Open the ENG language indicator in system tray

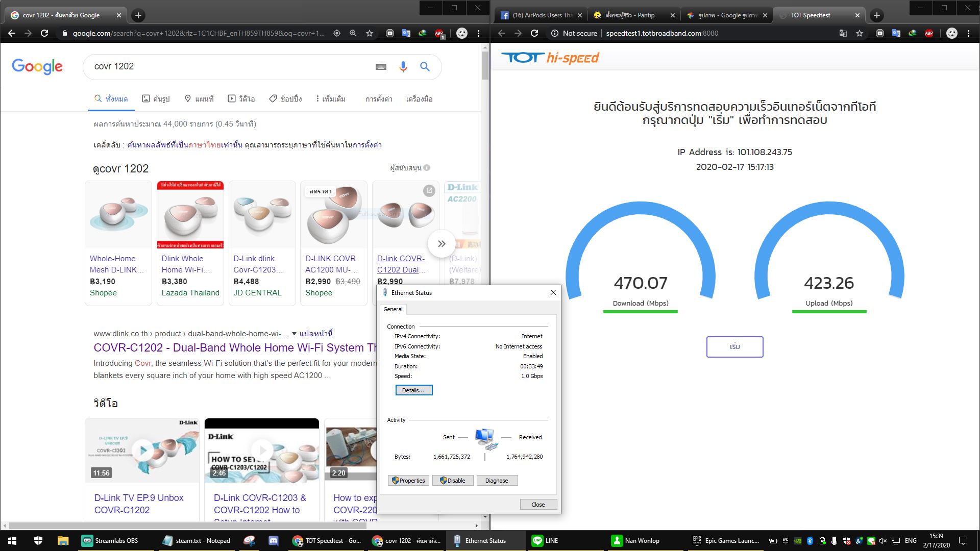pyautogui.click(x=911, y=541)
